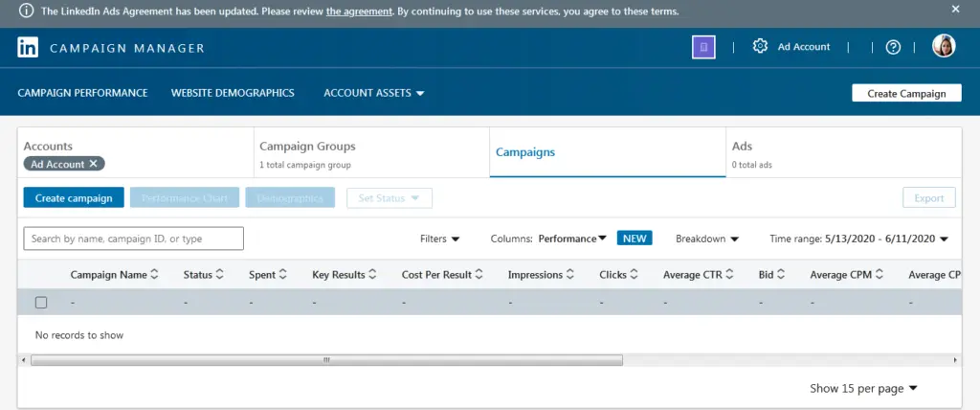Open the help question mark icon
The image size is (980, 410).
pyautogui.click(x=893, y=47)
